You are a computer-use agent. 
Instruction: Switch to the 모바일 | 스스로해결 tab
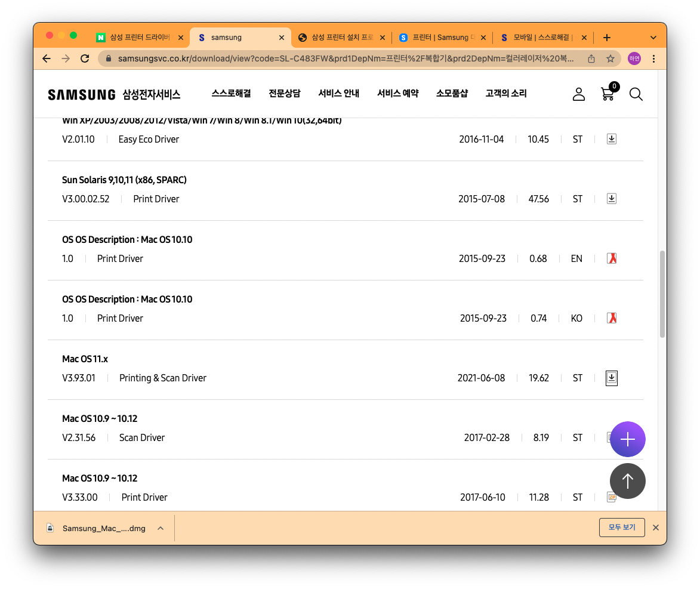tap(543, 38)
